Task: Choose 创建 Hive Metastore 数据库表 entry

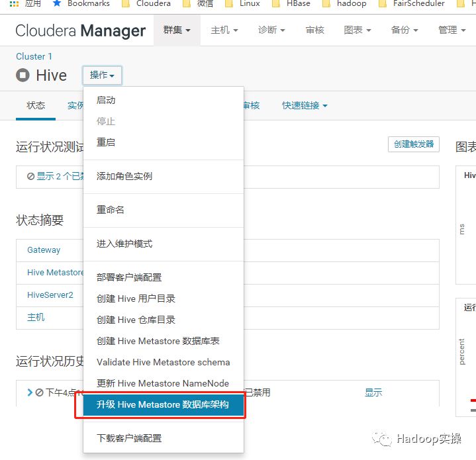Action: pyautogui.click(x=164, y=341)
